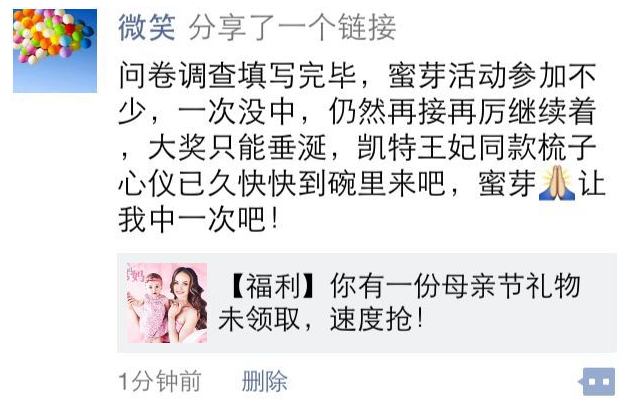Click the phrase 大奖只能垂涎
The width and height of the screenshot is (627, 401).
pyautogui.click(x=237, y=148)
